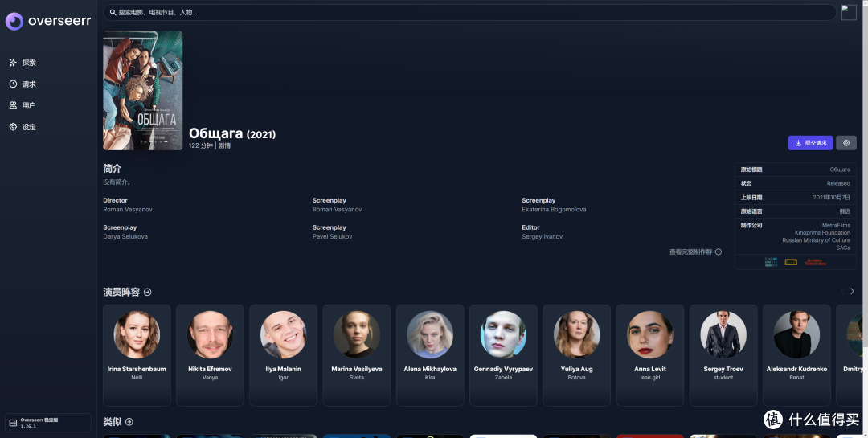
Task: Click the 设定 (Settings) gear in sidebar
Action: (14, 127)
